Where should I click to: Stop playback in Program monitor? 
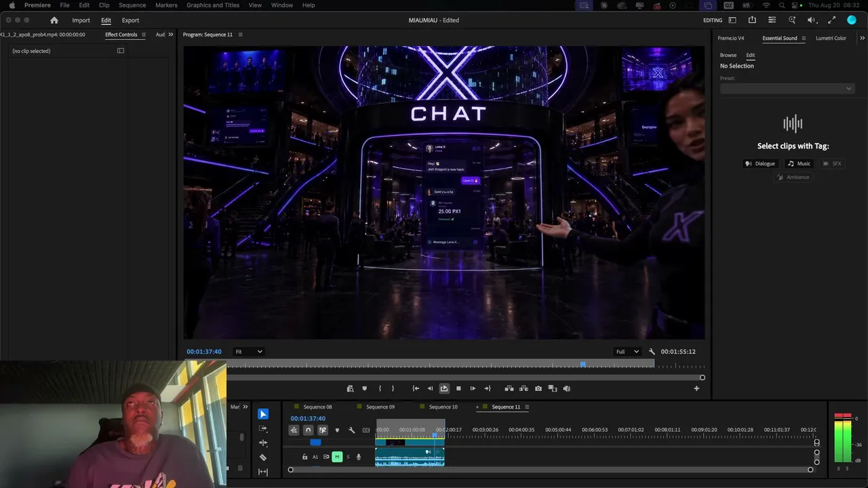(x=458, y=388)
